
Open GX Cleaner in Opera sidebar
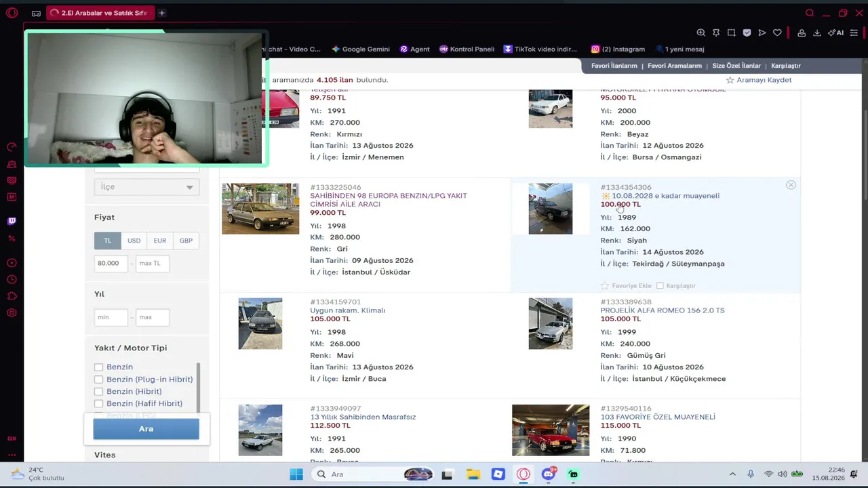(x=12, y=164)
